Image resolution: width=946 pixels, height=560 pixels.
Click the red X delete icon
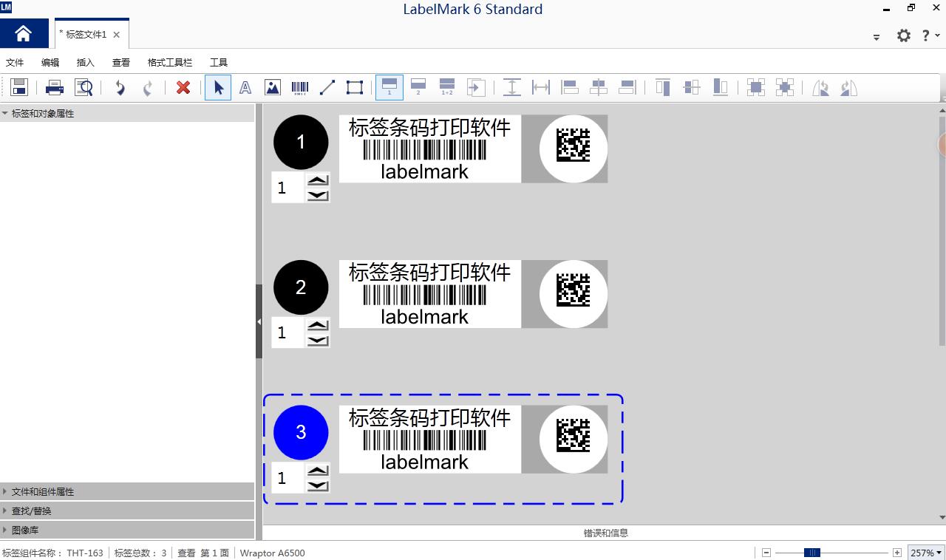coord(183,87)
